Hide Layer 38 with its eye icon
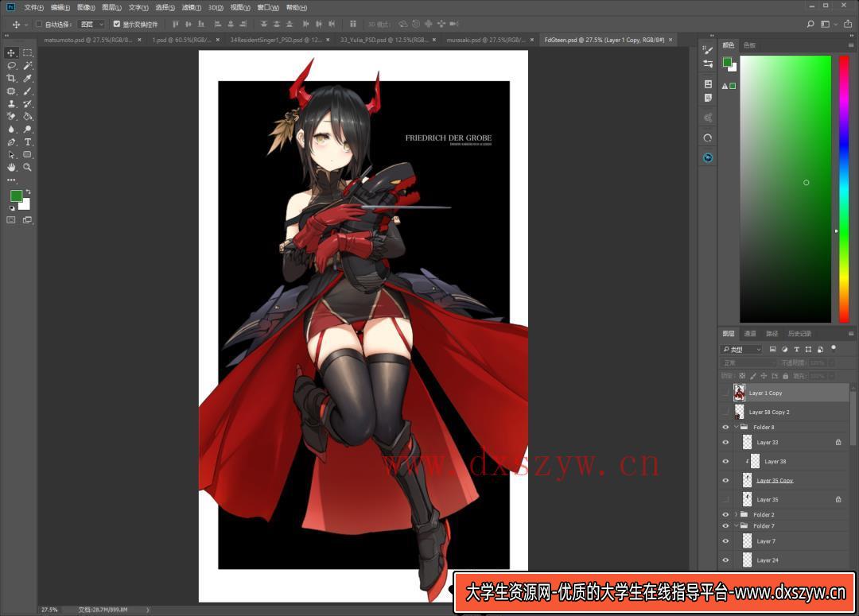Screen dimensions: 859x616 726,462
